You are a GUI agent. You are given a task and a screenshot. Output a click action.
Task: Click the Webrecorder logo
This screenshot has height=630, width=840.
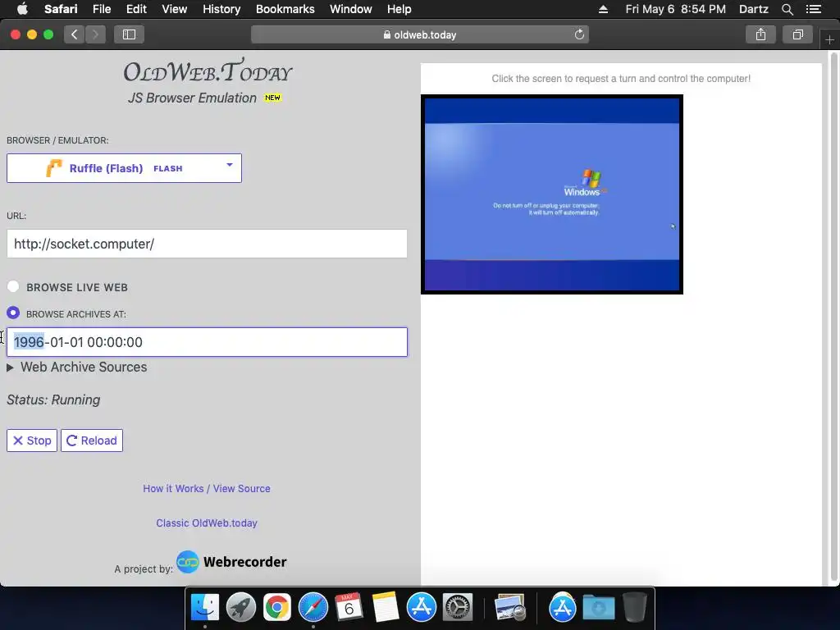pyautogui.click(x=231, y=562)
